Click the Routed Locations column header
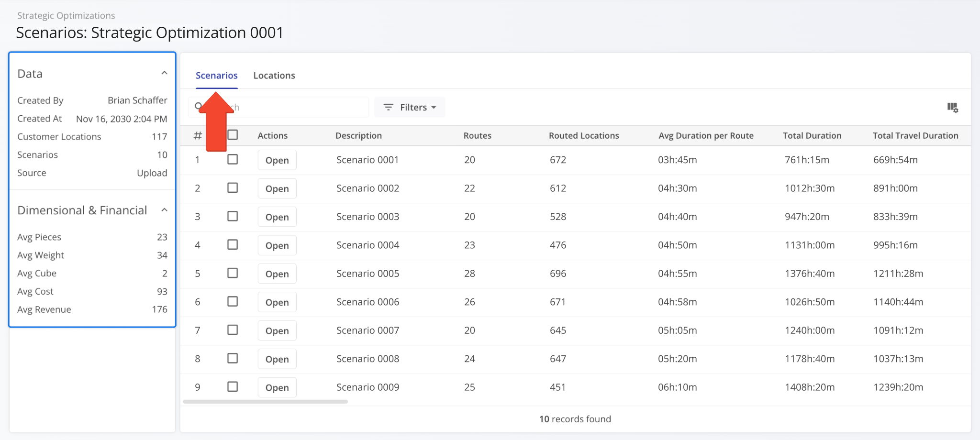Viewport: 980px width, 440px height. (583, 135)
